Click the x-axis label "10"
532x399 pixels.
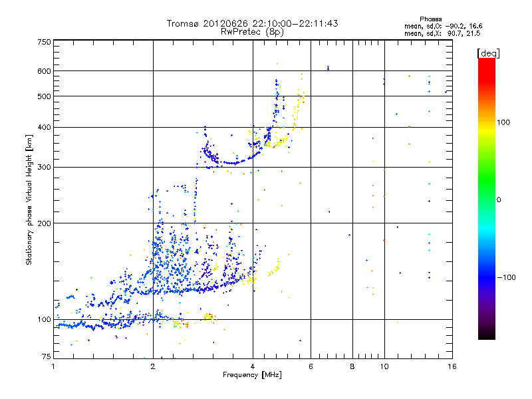click(x=384, y=366)
